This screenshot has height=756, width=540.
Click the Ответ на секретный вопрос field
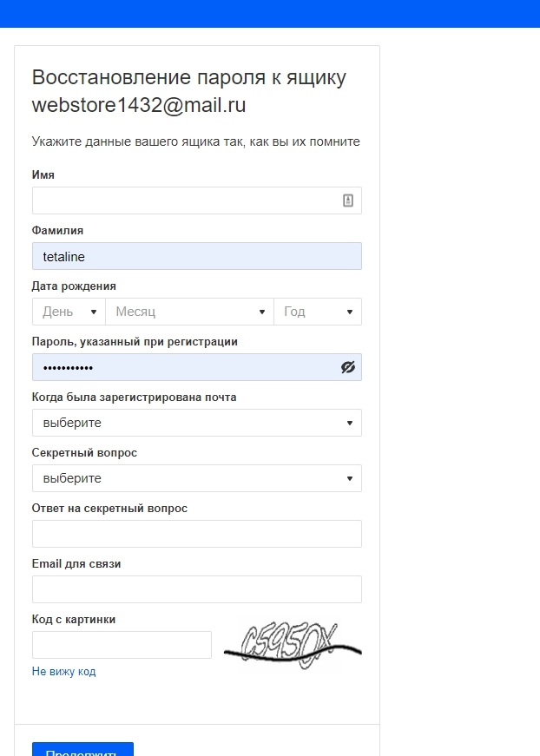click(197, 534)
